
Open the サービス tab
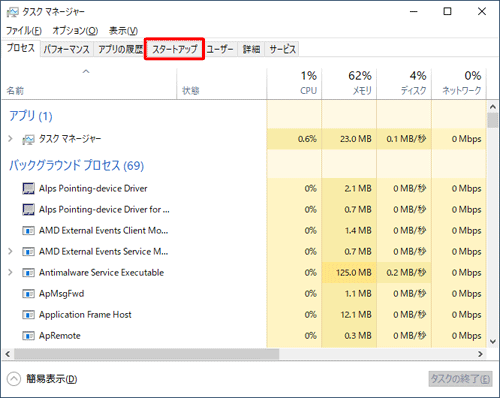(x=282, y=49)
